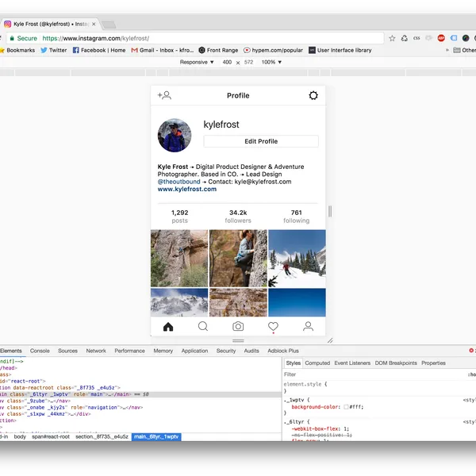476x476 pixels.
Task: Click the dark round extension icon
Action: tap(466, 38)
